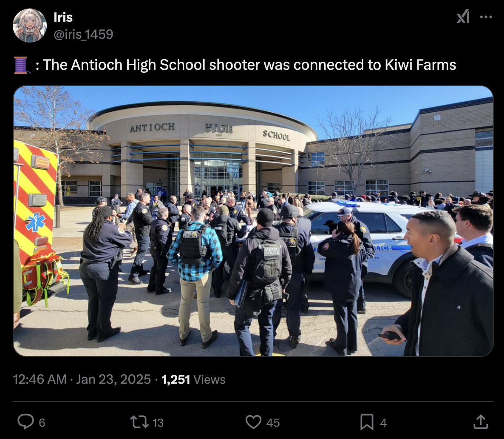
Task: Click the Jan 23, 2025 date
Action: [x=113, y=379]
